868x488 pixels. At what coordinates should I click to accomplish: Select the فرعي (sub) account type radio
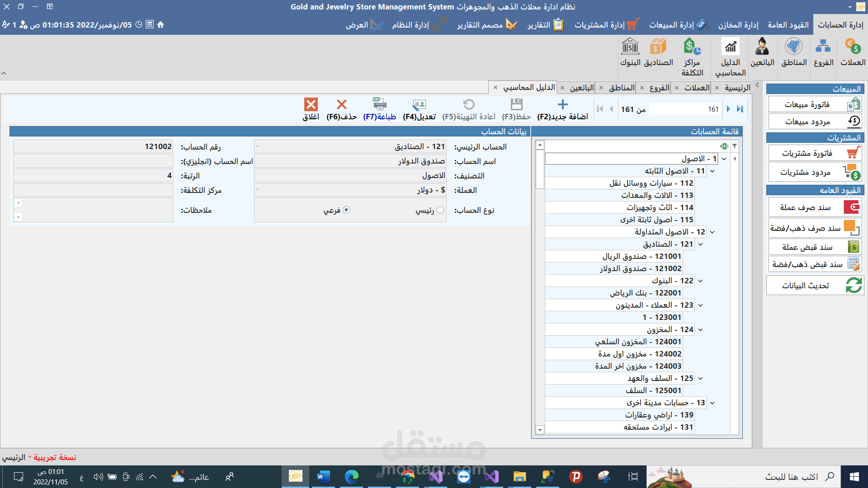[347, 210]
